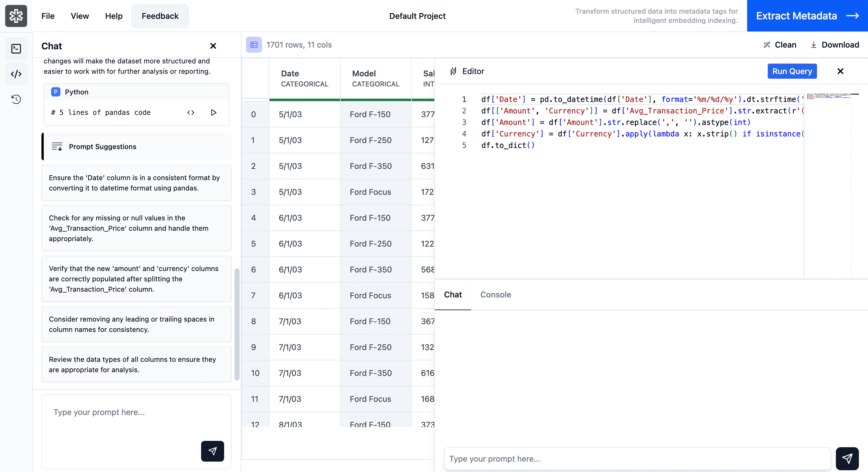Click the Prompt Suggestions list icon
Image resolution: width=868 pixels, height=472 pixels.
[57, 147]
